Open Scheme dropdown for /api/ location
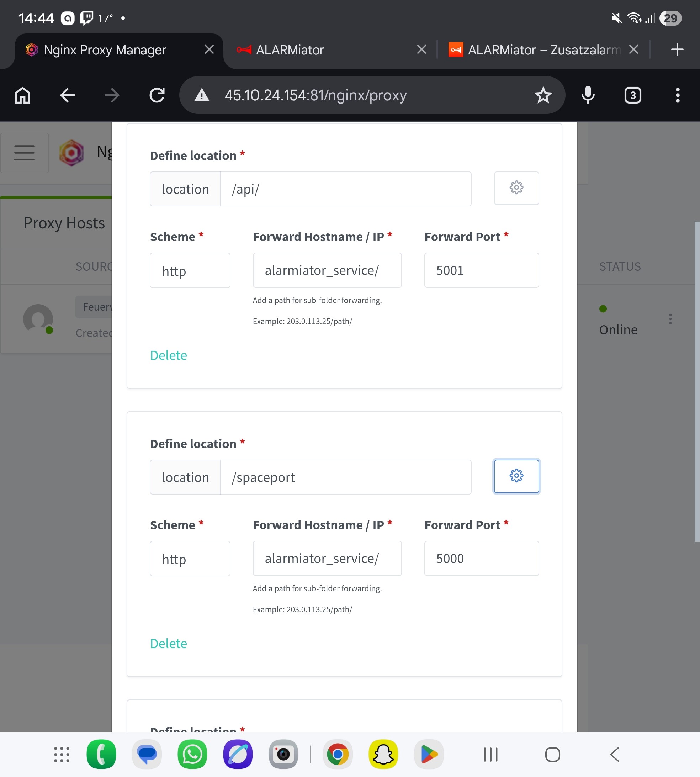700x777 pixels. pyautogui.click(x=190, y=270)
